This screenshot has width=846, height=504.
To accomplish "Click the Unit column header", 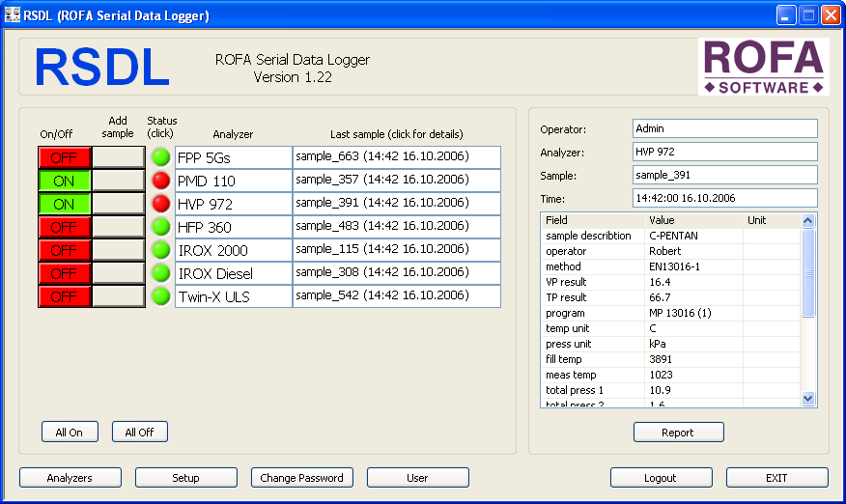I will click(772, 220).
